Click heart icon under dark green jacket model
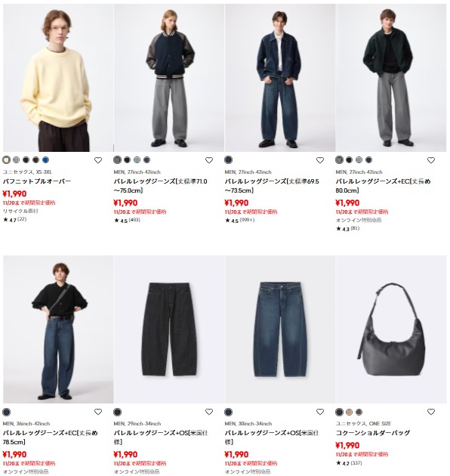The image size is (450, 476). 431,160
